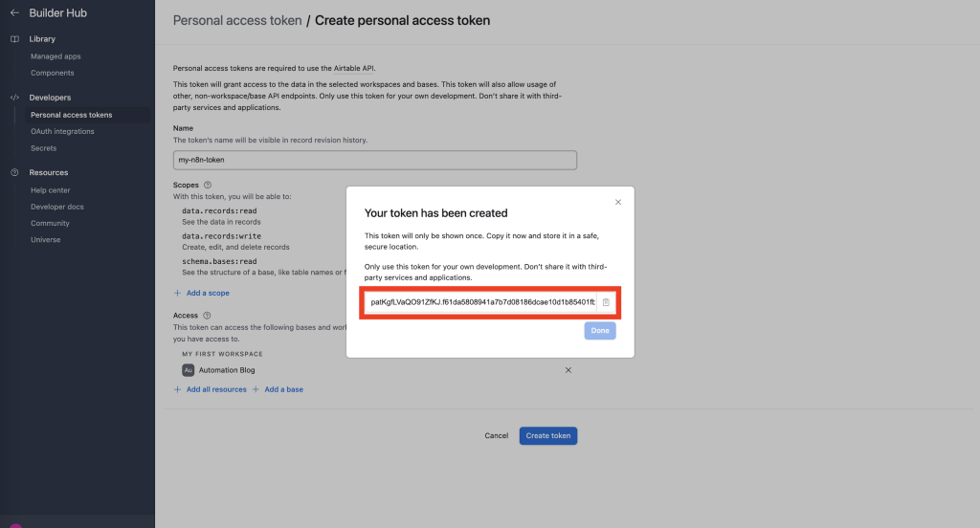Remove Automation Blog base from access

tap(568, 370)
